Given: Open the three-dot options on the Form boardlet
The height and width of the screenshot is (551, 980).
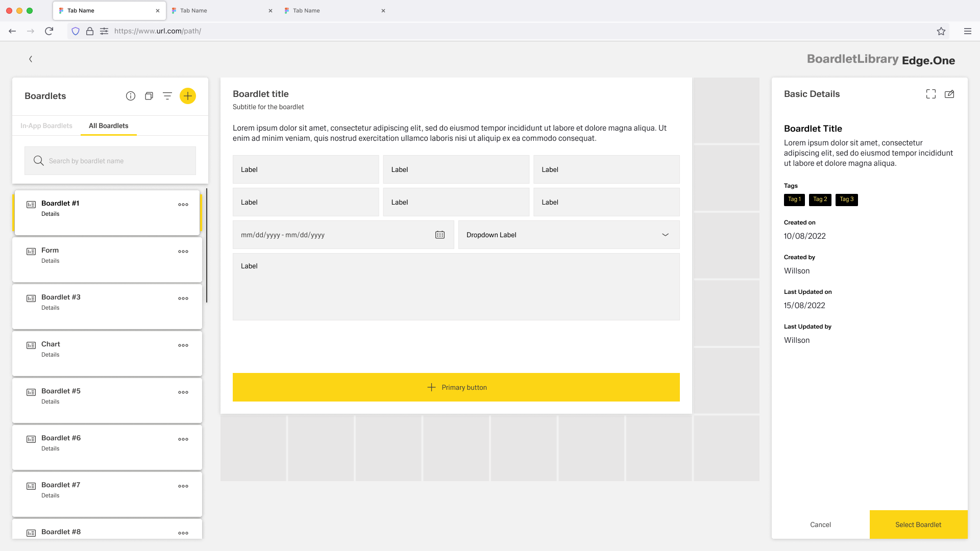Looking at the screenshot, I should (183, 251).
